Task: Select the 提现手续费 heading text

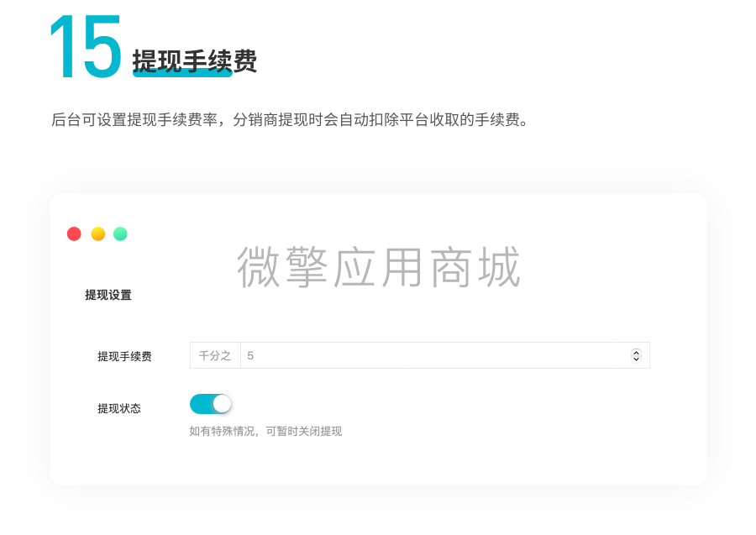Action: point(195,60)
